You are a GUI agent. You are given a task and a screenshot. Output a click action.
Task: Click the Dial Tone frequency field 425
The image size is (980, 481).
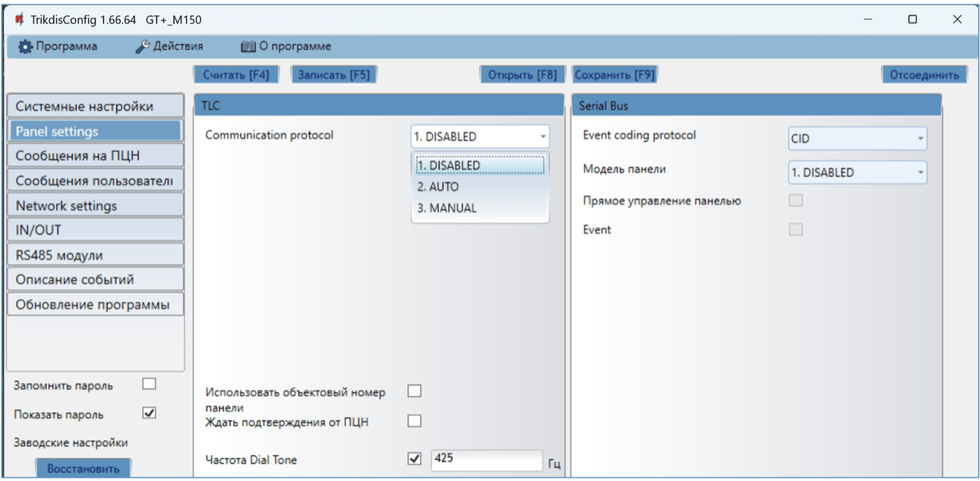click(x=486, y=460)
